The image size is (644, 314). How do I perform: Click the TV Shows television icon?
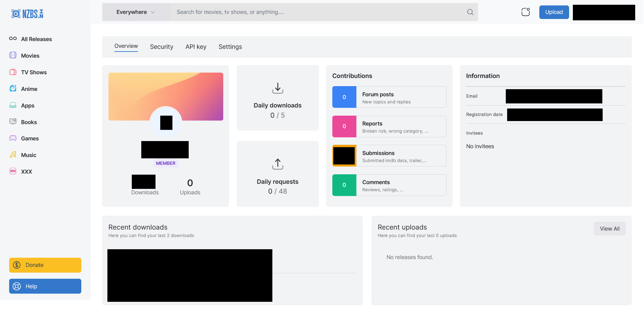coord(13,72)
